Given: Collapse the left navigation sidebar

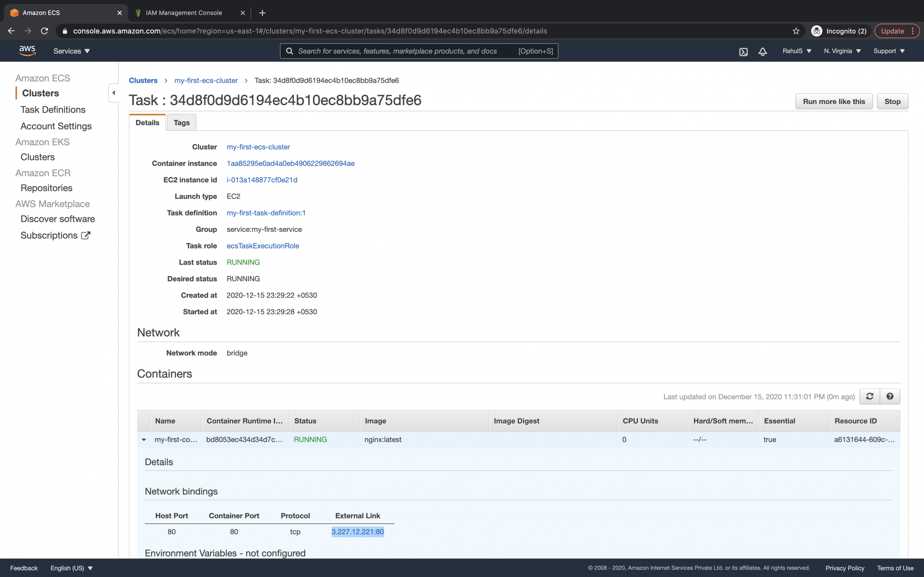Looking at the screenshot, I should click(113, 93).
